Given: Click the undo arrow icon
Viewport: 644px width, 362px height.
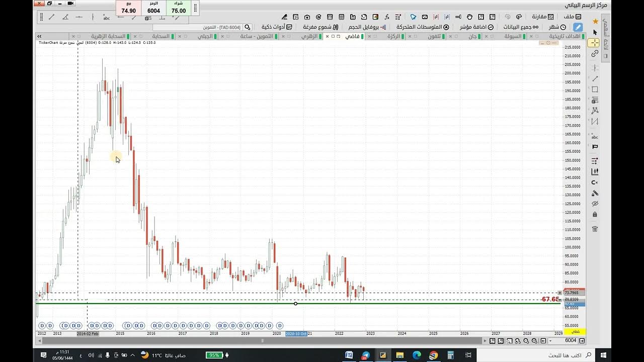Looking at the screenshot, I should pyautogui.click(x=507, y=17).
